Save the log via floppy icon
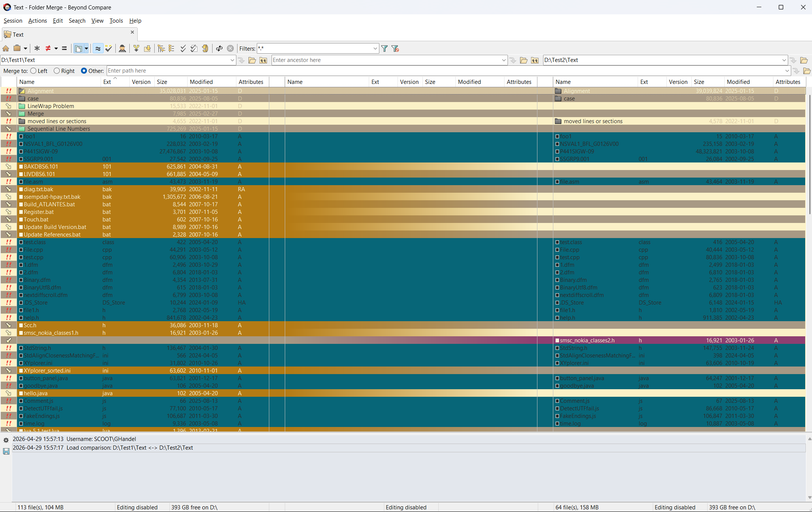The width and height of the screenshot is (812, 512). (6, 451)
